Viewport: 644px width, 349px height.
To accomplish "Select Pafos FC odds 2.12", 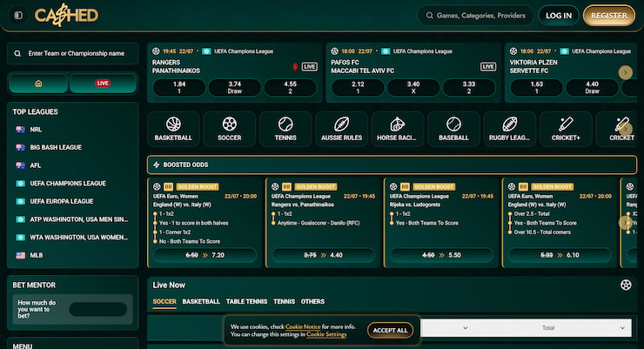I will coord(358,87).
